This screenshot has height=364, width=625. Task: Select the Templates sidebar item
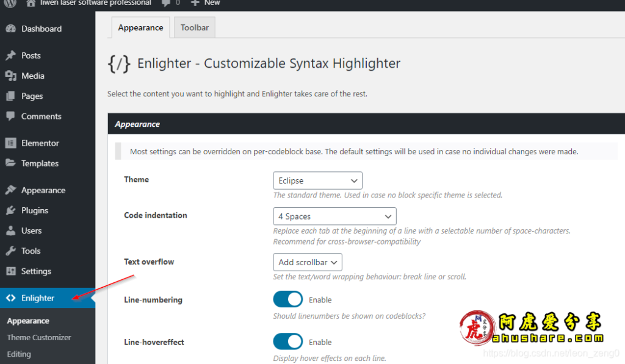tap(38, 163)
